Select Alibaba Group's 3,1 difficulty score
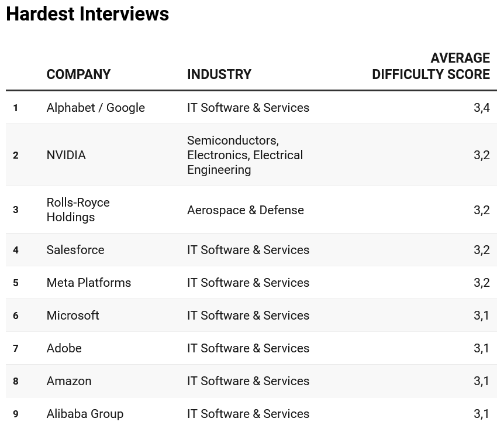The height and width of the screenshot is (439, 504). (481, 414)
